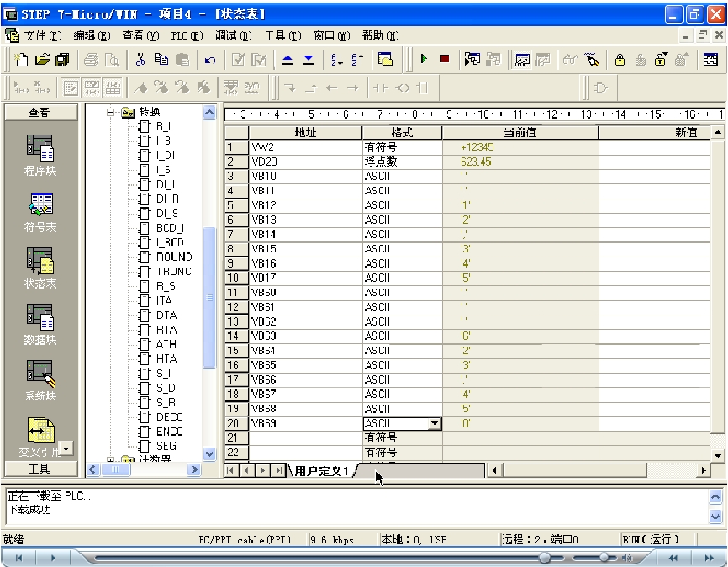Open 查看 menu
Screen dimensions: 728x567
click(x=140, y=36)
